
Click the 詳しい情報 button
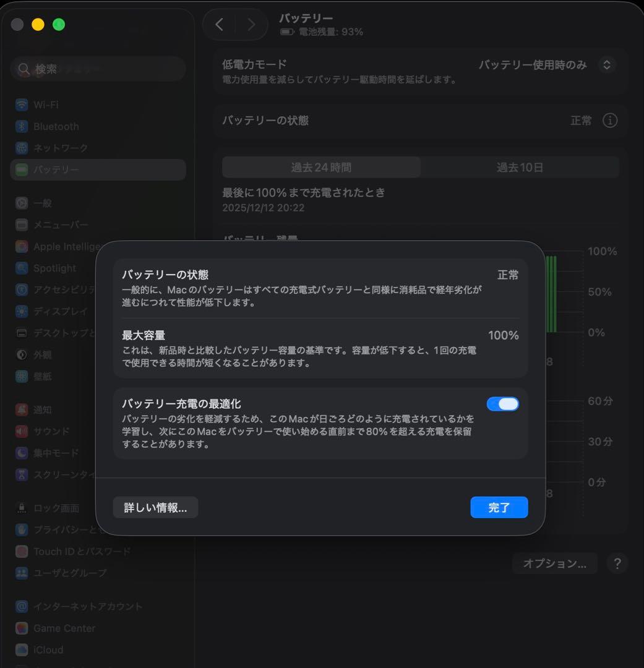click(155, 507)
